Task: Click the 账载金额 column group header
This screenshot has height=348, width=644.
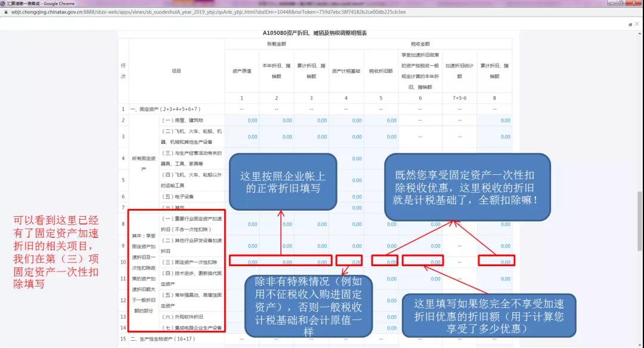Action: [x=276, y=44]
